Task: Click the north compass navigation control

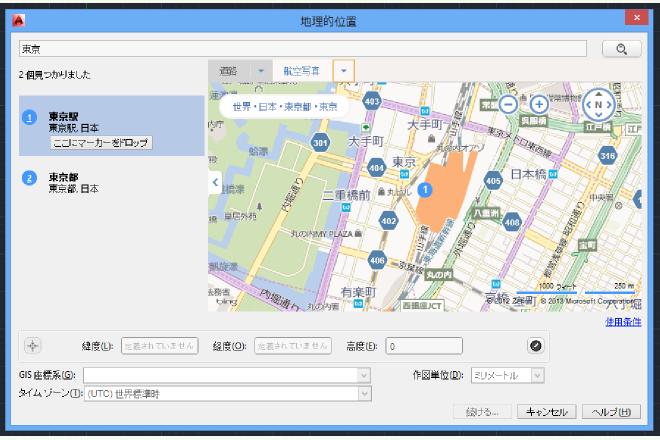Action: (598, 105)
